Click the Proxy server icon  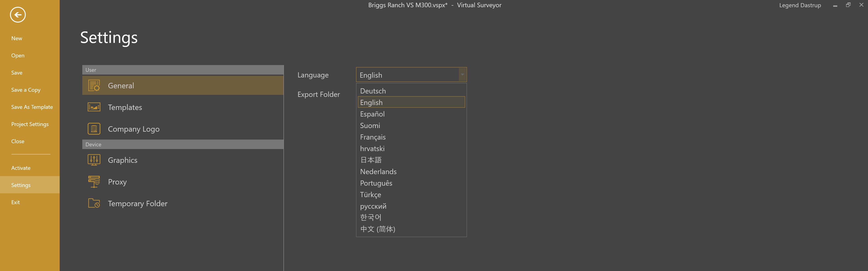point(94,182)
